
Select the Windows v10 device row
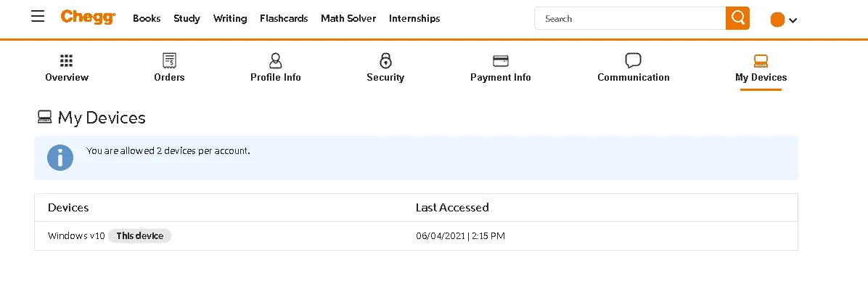tap(417, 235)
